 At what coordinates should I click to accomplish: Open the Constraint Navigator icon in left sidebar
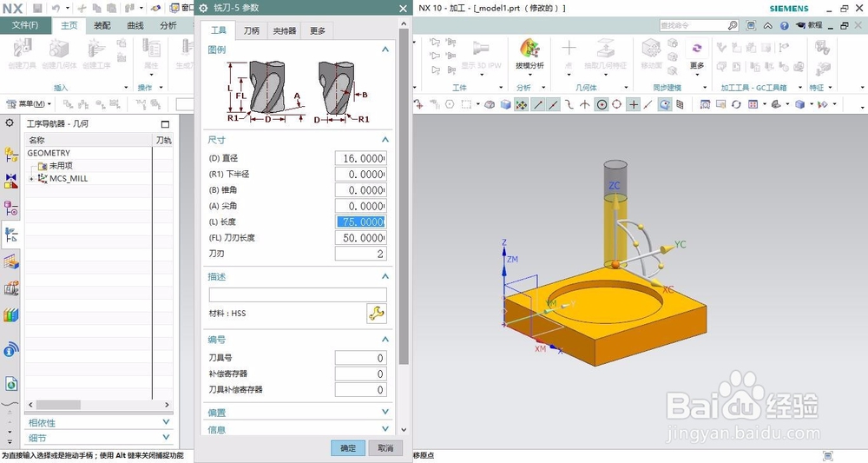[x=11, y=181]
